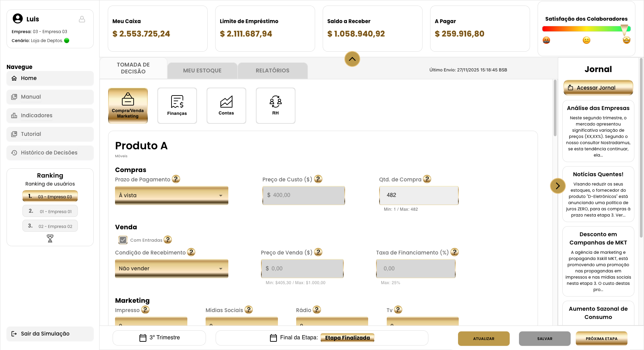Viewport: 644px width, 350px height.
Task: Click the Saldo a Receber card
Action: 373,29
